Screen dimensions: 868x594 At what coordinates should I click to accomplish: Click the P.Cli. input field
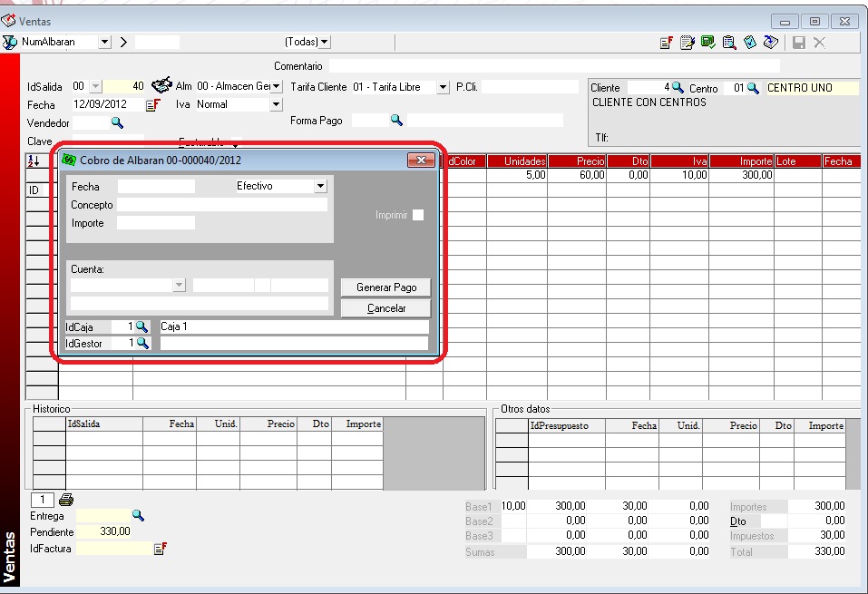[x=530, y=87]
